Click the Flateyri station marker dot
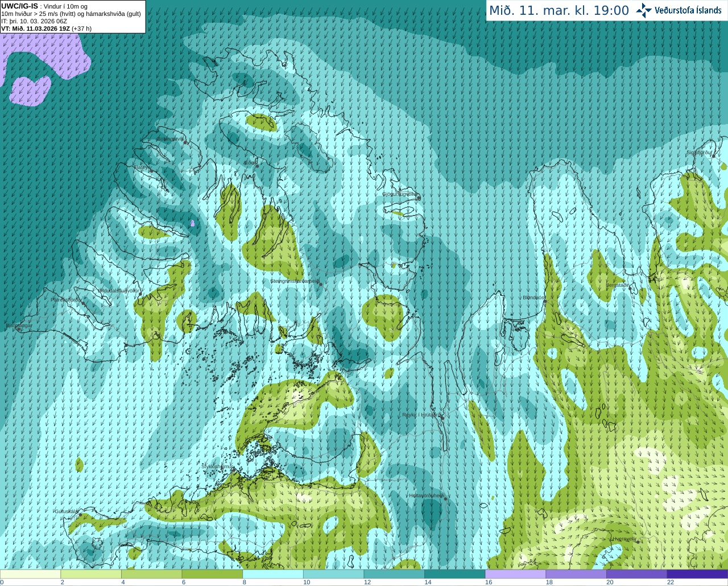Image resolution: width=728 pixels, height=586 pixels. tap(151, 170)
